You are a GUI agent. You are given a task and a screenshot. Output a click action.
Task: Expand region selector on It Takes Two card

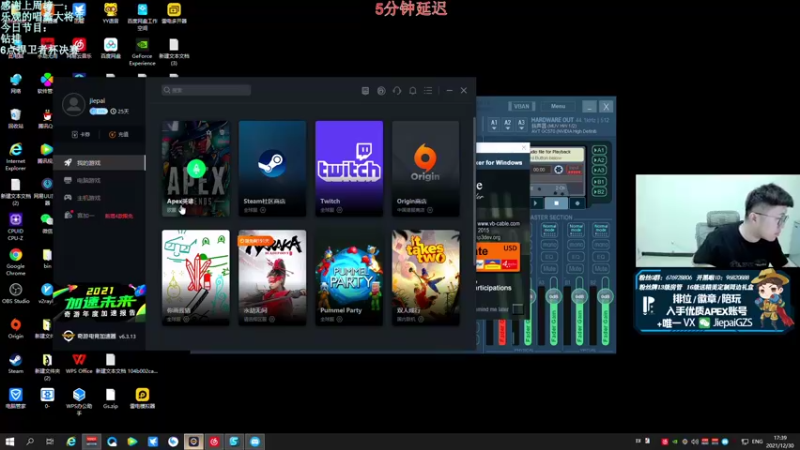tap(421, 319)
